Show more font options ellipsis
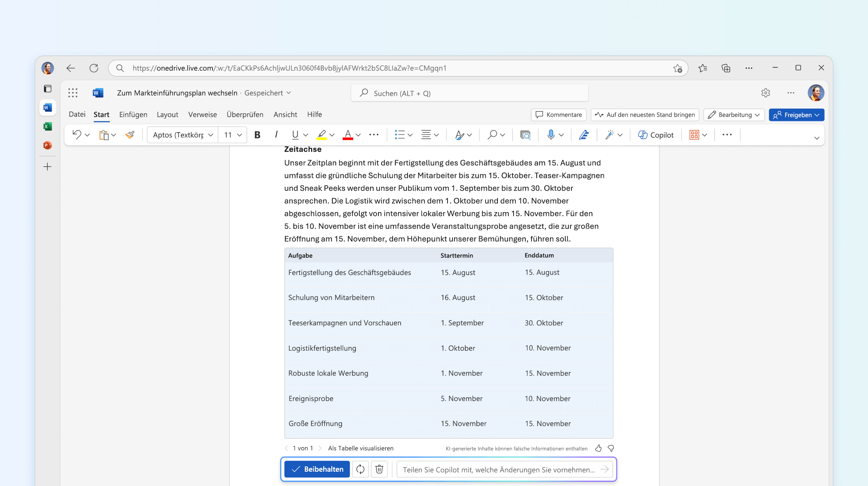The height and width of the screenshot is (486, 868). click(374, 135)
